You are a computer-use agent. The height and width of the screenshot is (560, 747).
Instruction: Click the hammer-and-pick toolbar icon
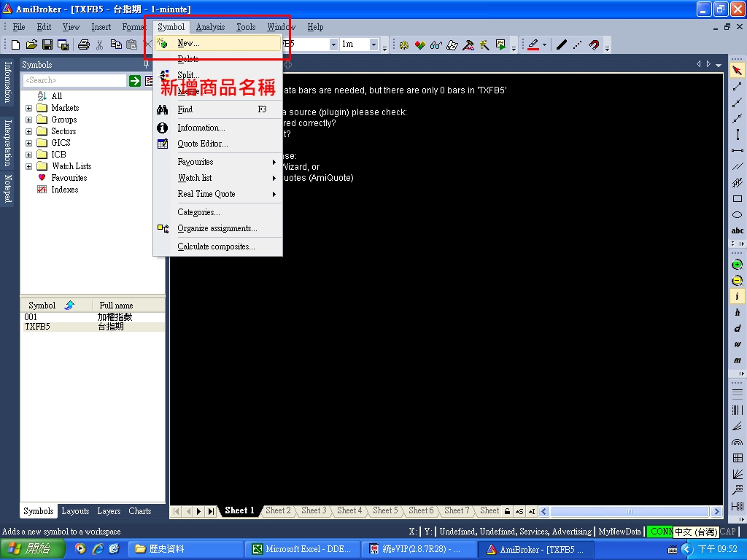[468, 44]
